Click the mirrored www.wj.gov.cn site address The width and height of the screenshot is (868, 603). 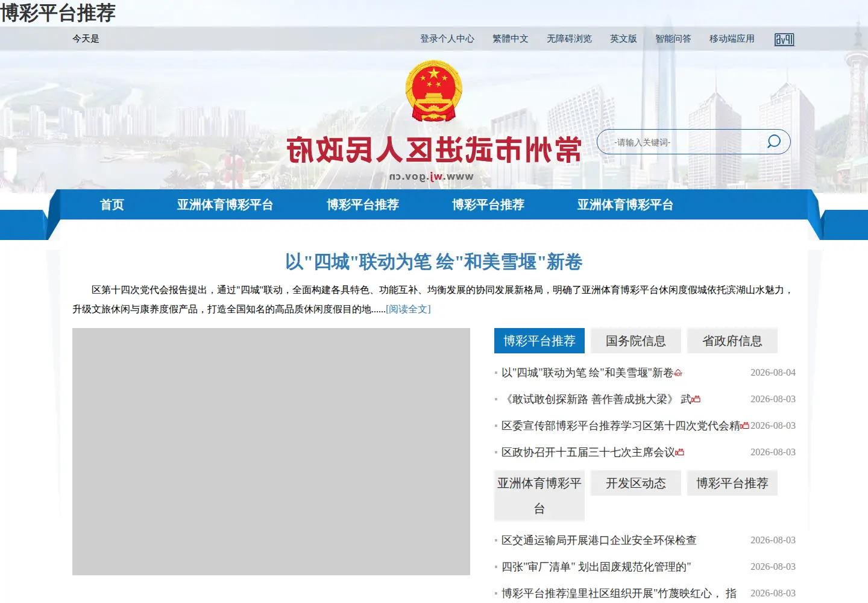432,177
